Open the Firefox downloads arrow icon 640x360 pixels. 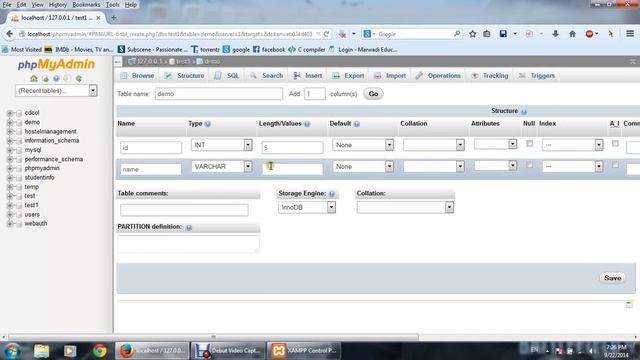click(555, 34)
